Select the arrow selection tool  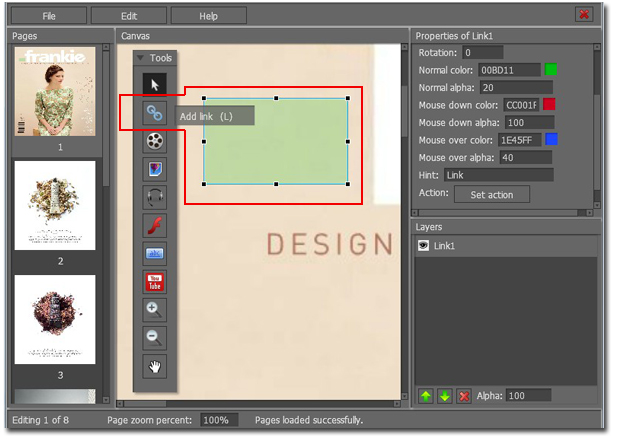pos(155,85)
